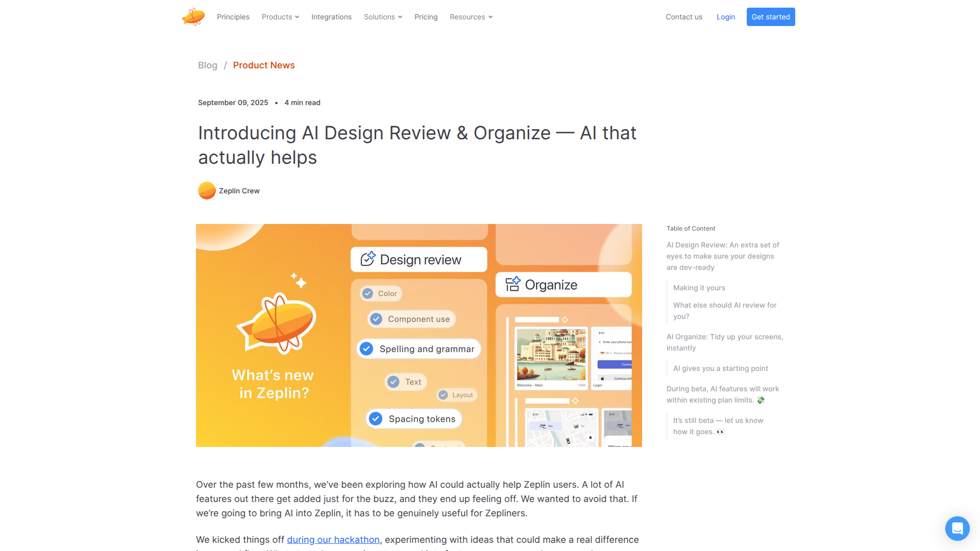This screenshot has height=551, width=980.
Task: Click the Design review icon in the hero image
Action: 367,259
